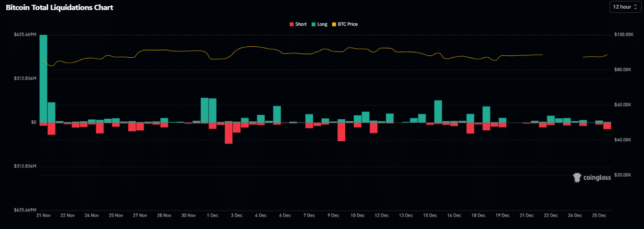This screenshot has width=644, height=229.
Task: Click the yellow BTC Price legend square
Action: coord(334,24)
